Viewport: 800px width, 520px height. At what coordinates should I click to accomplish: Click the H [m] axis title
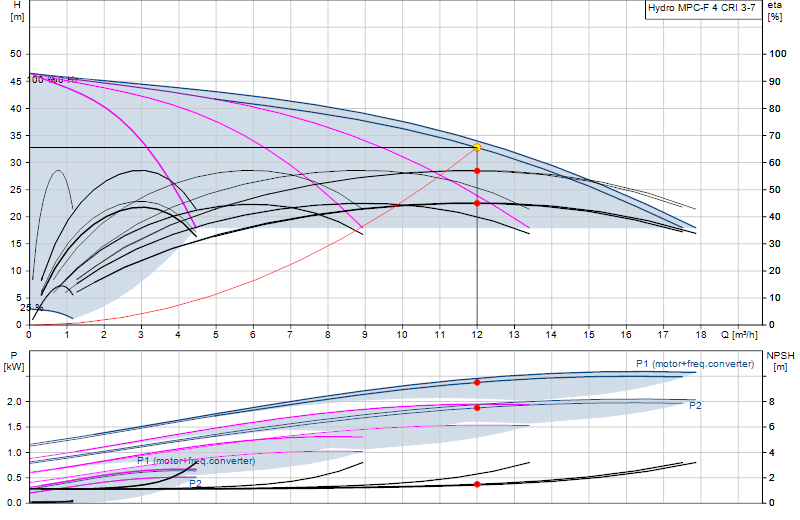coord(17,11)
